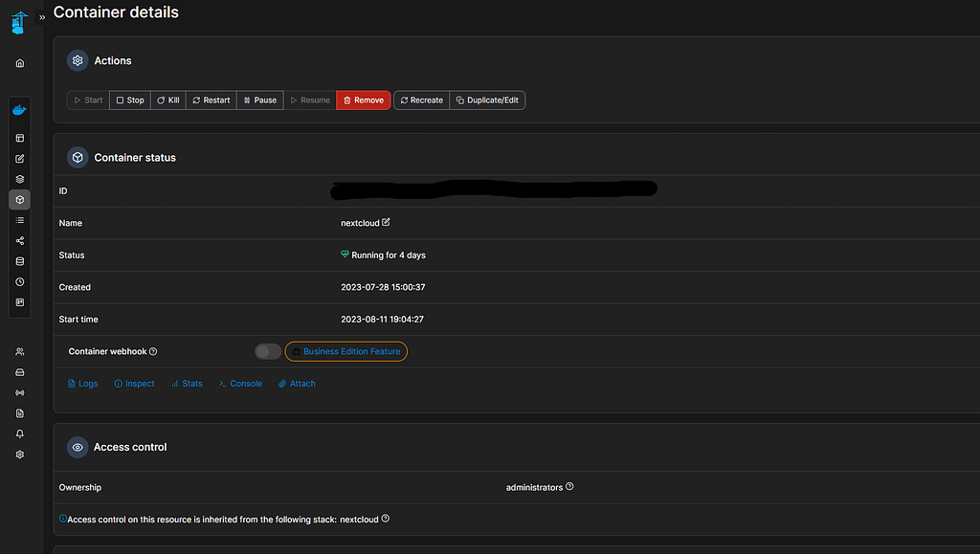Image resolution: width=980 pixels, height=554 pixels.
Task: Open Users section in sidebar
Action: point(20,352)
